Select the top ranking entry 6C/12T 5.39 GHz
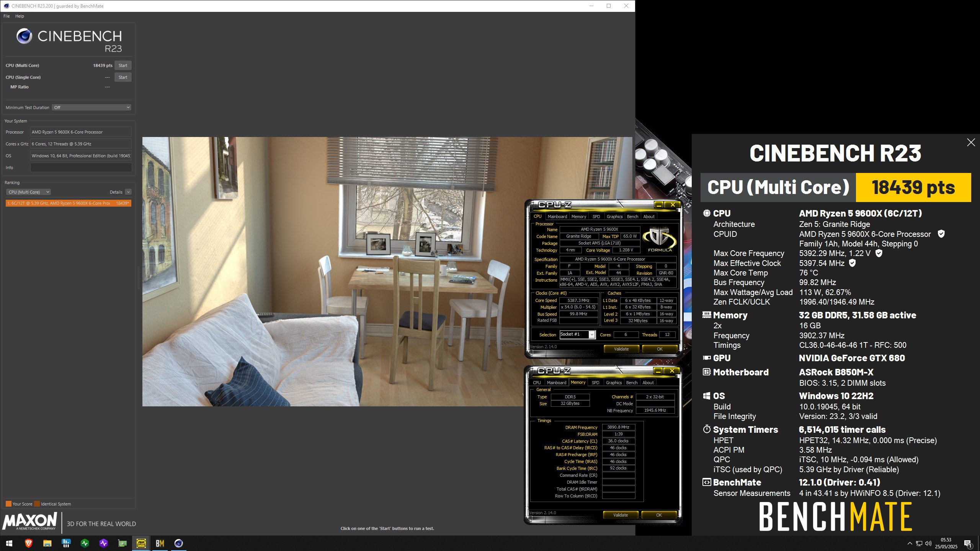The height and width of the screenshot is (551, 980). click(x=69, y=203)
